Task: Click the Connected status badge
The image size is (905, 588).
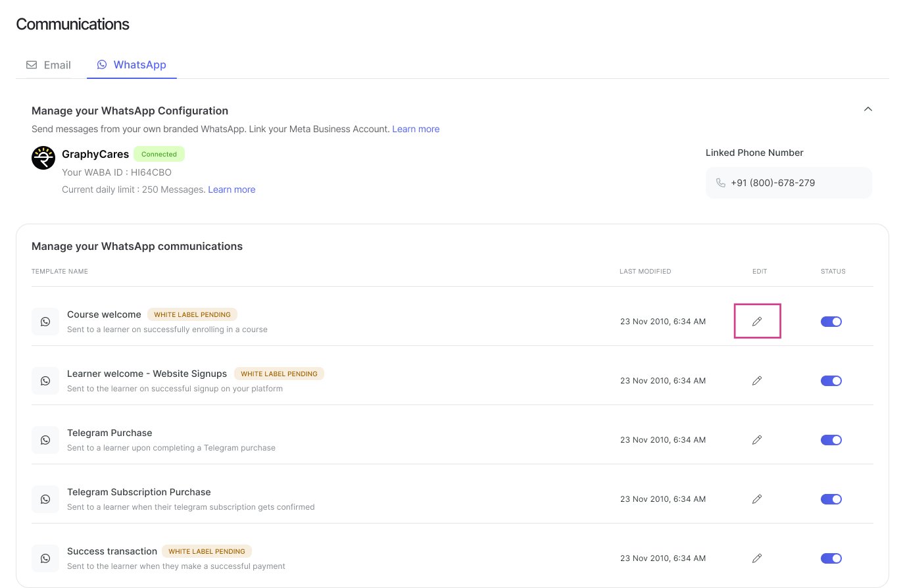Action: 159,154
